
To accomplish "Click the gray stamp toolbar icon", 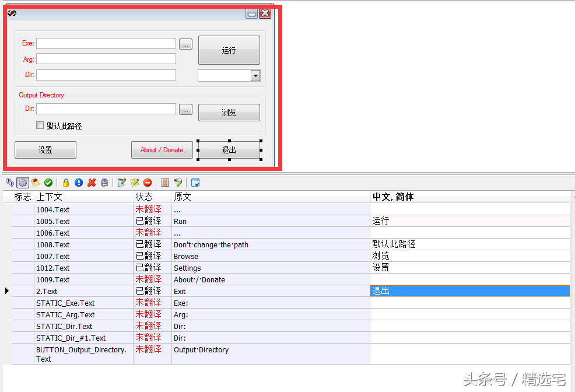I will (104, 182).
